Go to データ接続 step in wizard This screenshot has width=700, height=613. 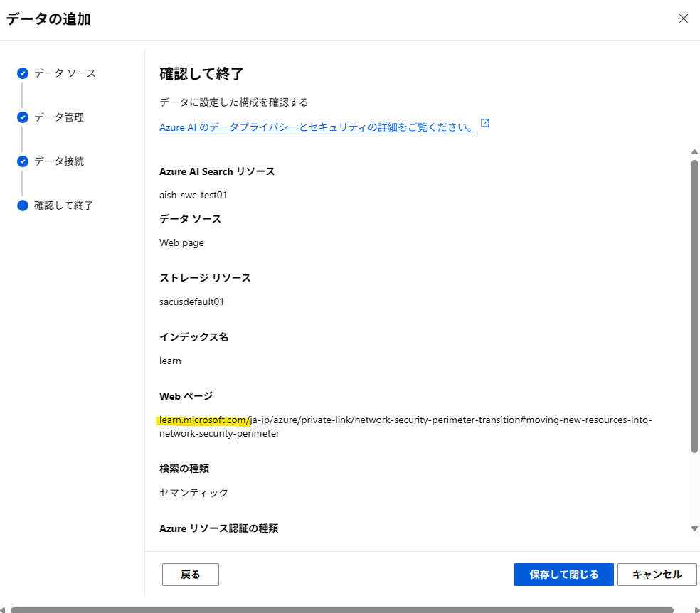point(59,161)
